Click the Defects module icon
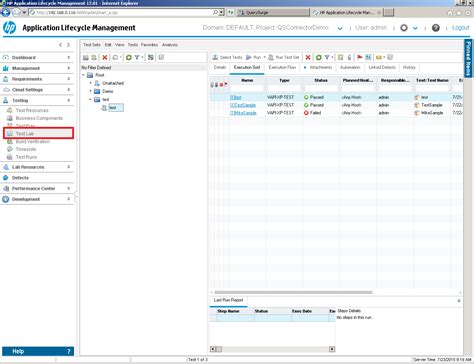Screen dimensions: 474x364 [6, 178]
